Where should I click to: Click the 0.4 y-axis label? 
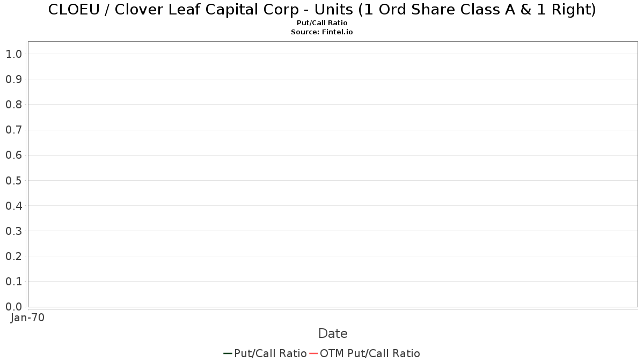pyautogui.click(x=13, y=205)
